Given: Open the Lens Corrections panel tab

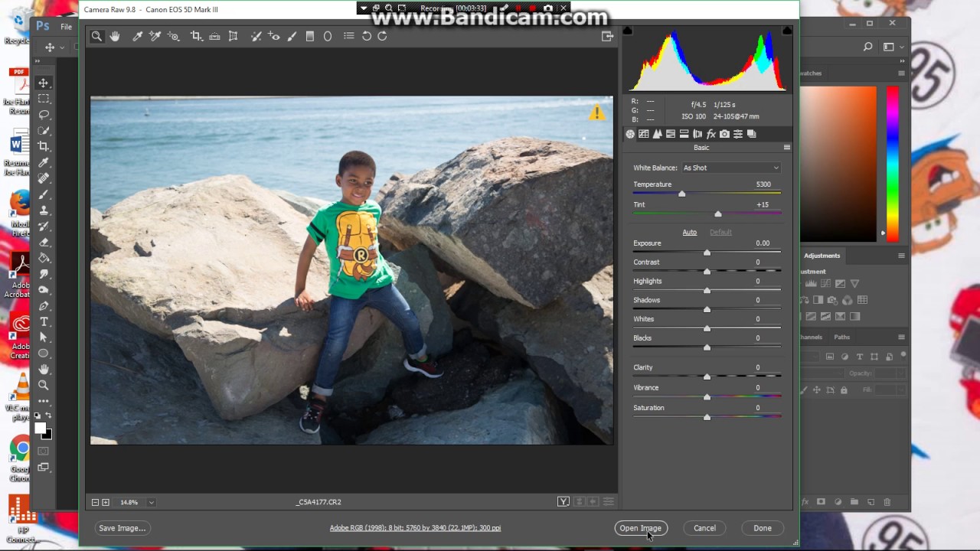Looking at the screenshot, I should [x=697, y=134].
